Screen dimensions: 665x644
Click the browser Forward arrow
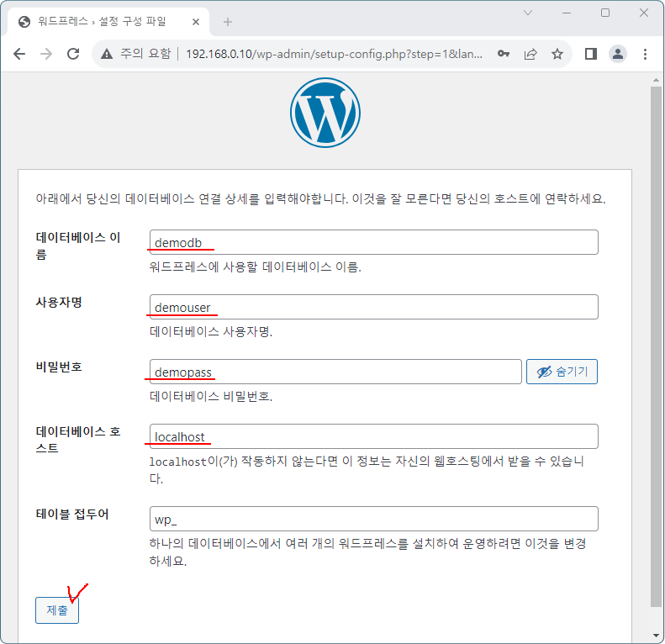pos(46,54)
